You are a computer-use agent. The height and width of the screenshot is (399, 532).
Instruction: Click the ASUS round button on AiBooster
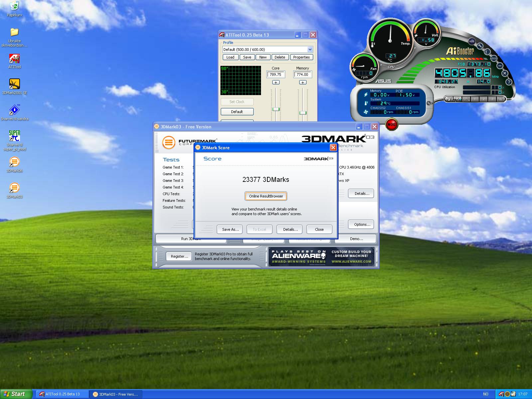[494, 58]
